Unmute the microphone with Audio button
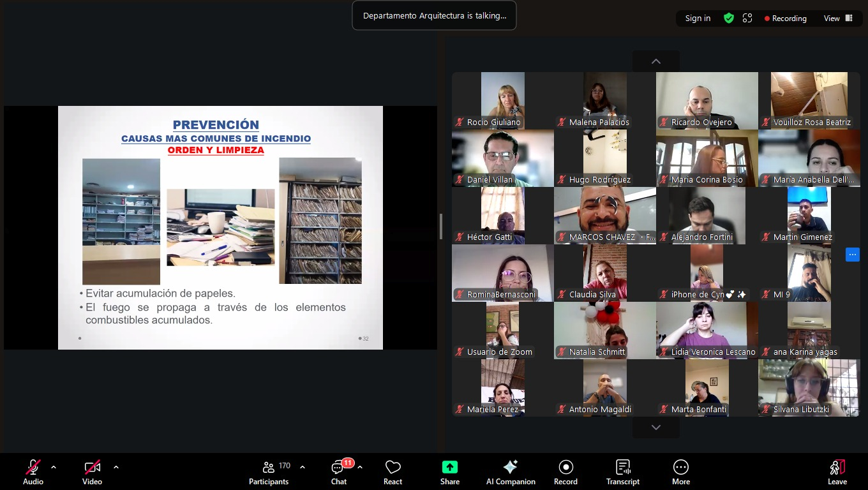The height and width of the screenshot is (490, 868). [33, 472]
